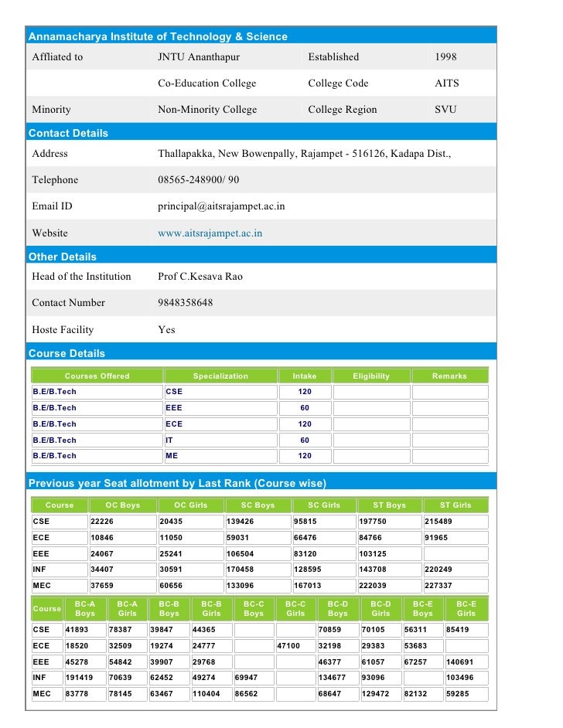
Task: Select INF SC Girls rank 128595
Action: 308,570
